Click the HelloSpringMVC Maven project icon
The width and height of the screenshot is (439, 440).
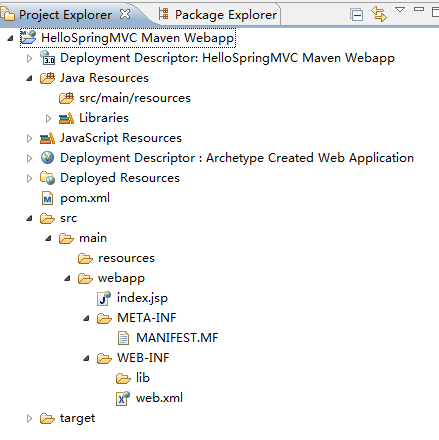pyautogui.click(x=28, y=37)
